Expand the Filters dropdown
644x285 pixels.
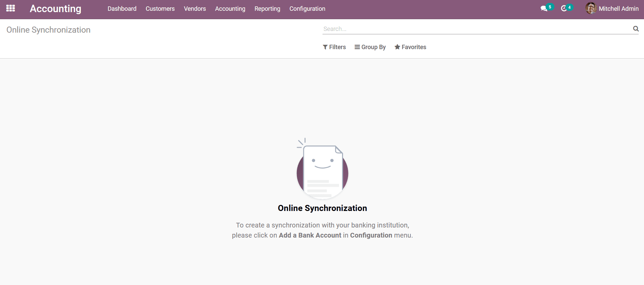pyautogui.click(x=334, y=47)
